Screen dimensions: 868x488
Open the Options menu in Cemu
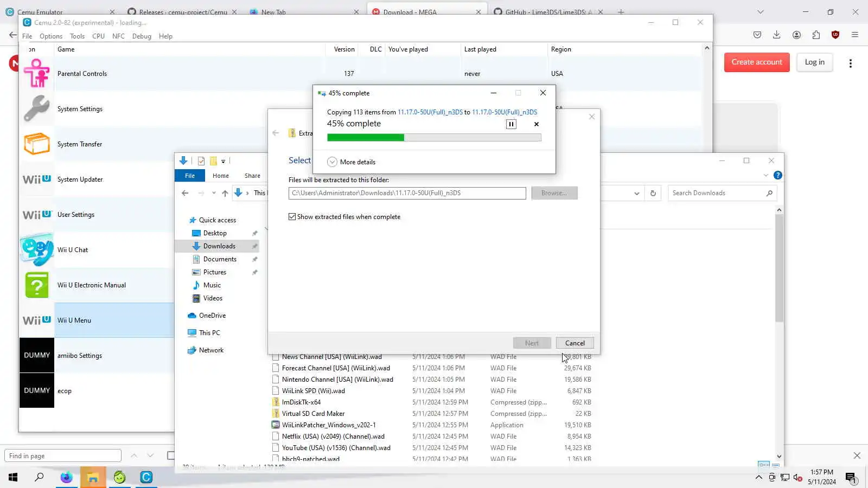(51, 36)
